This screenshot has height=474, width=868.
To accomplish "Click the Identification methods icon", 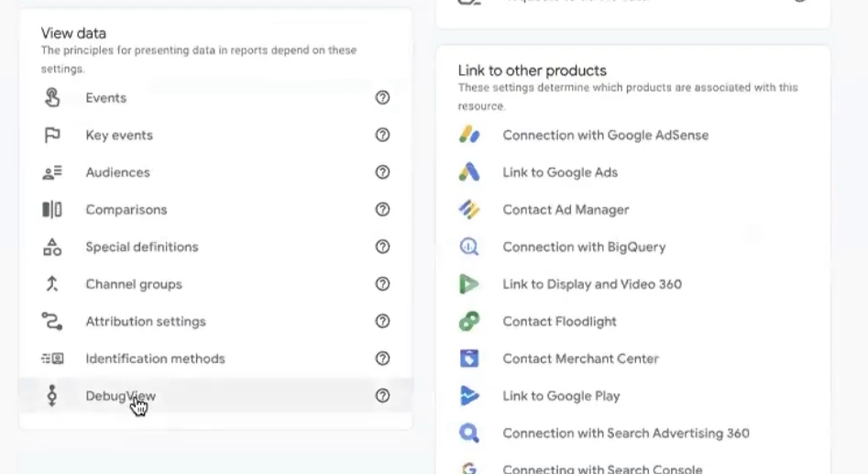I will point(52,358).
